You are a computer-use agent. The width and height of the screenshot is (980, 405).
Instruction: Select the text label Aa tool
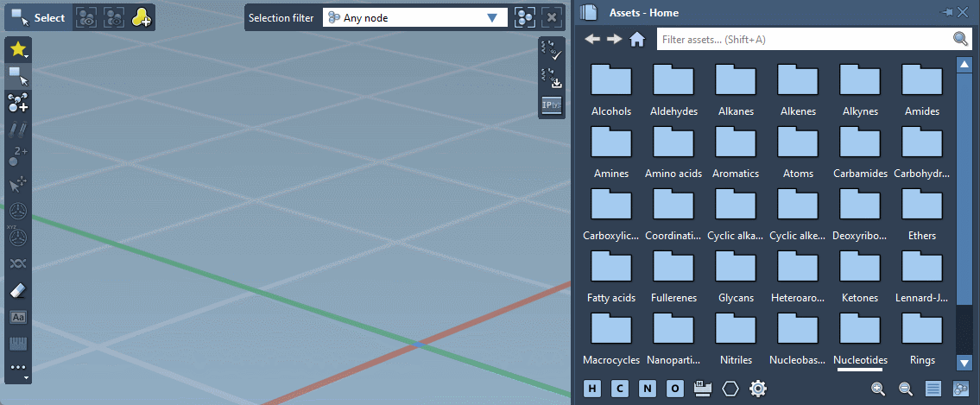point(18,317)
